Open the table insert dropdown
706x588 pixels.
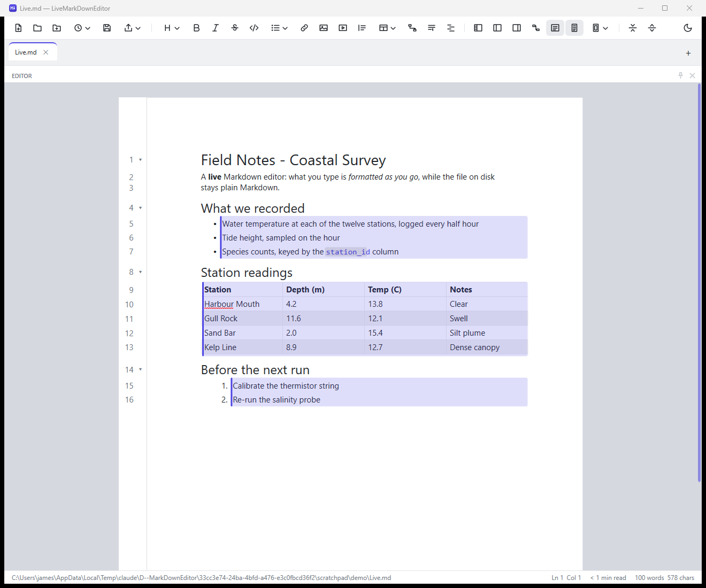coord(387,28)
